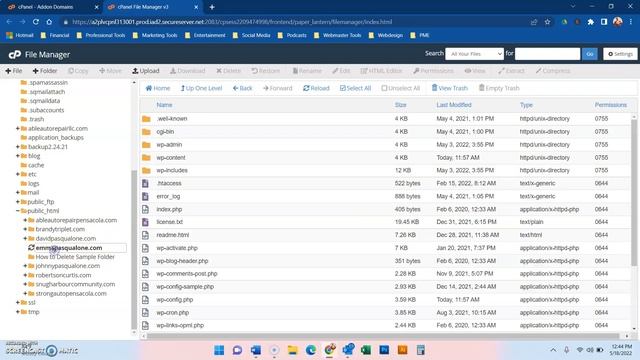Select the wp-config.php file icon
Screen dimensions: 640x360
pos(145,300)
